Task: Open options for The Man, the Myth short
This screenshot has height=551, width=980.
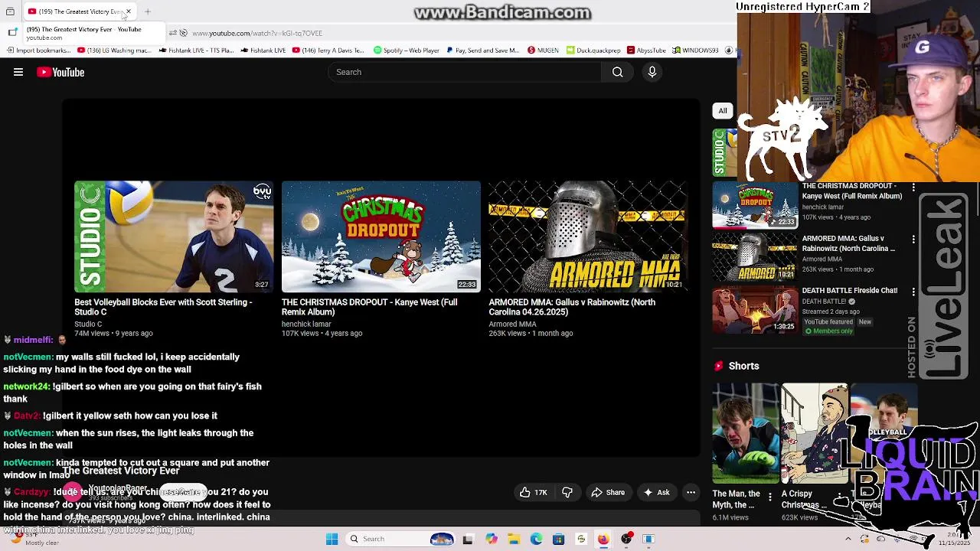Action: tap(770, 497)
